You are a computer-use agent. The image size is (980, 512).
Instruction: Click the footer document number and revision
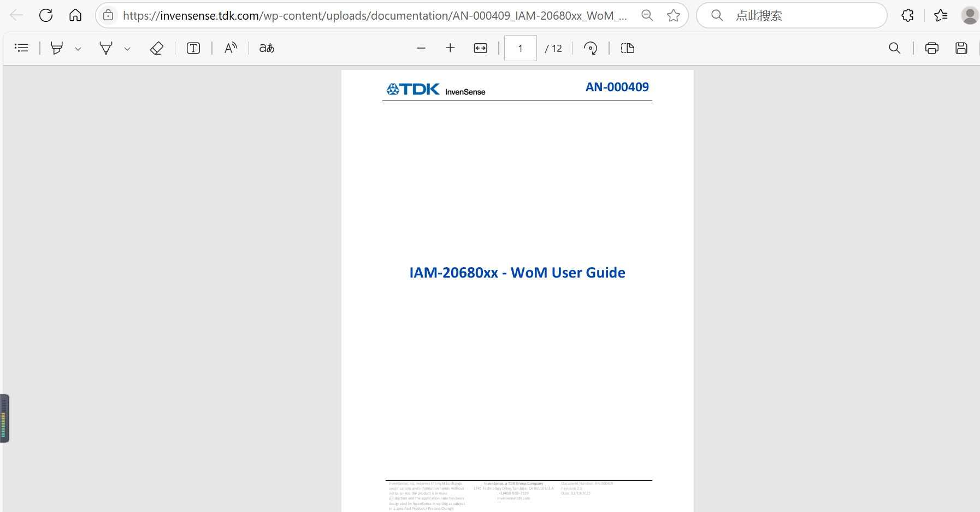(x=587, y=489)
